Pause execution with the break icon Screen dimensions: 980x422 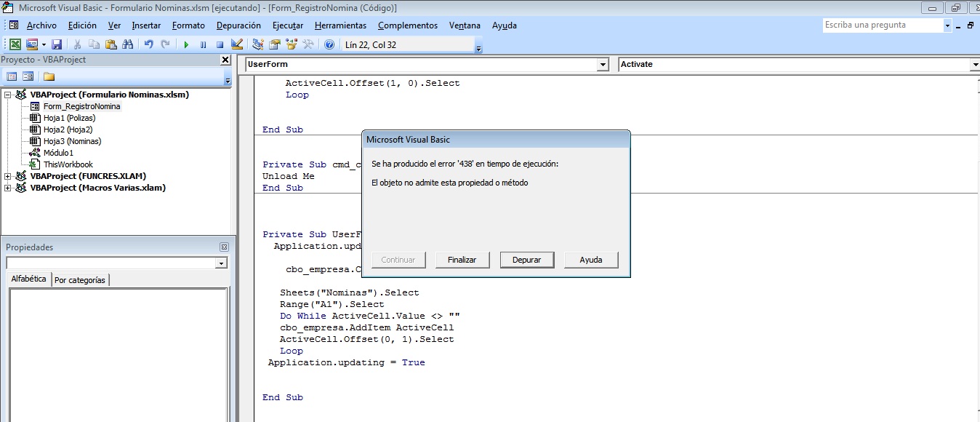[203, 44]
